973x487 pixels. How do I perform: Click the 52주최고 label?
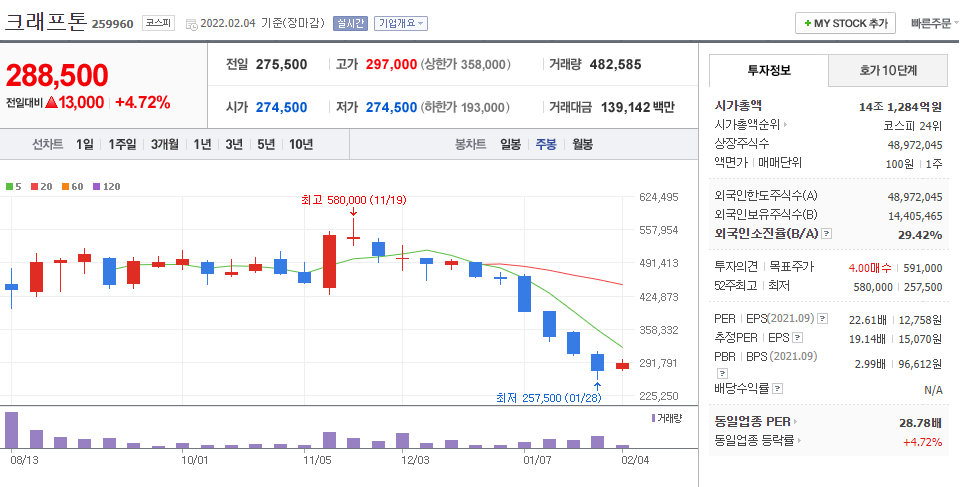735,286
